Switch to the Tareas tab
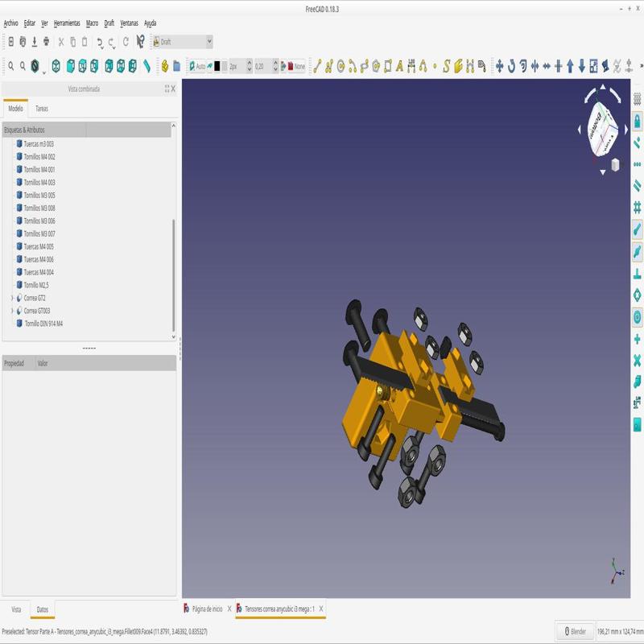The image size is (644, 644). tap(42, 109)
